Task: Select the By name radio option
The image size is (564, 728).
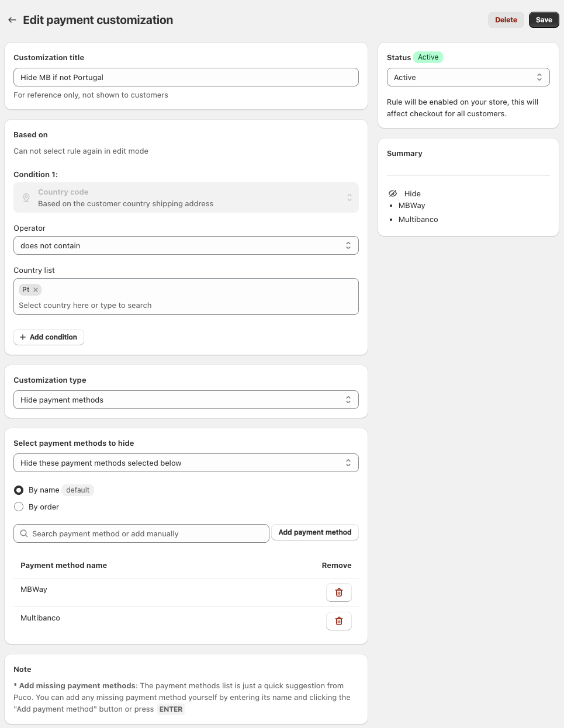Action: [19, 490]
